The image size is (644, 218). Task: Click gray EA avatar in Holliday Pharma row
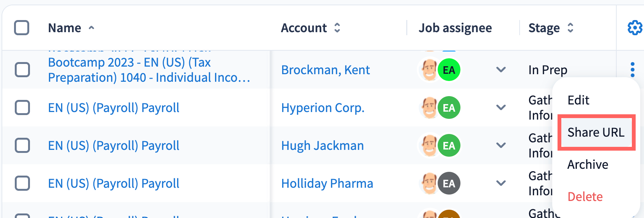[x=449, y=184]
